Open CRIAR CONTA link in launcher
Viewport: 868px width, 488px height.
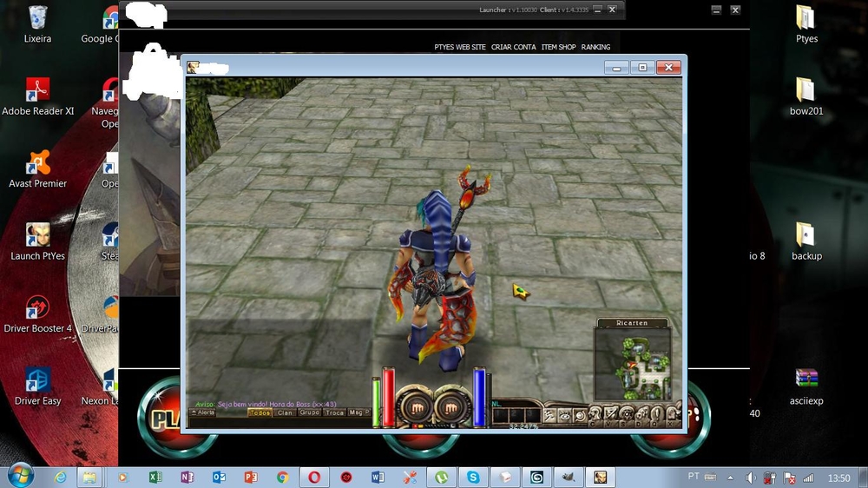click(514, 47)
